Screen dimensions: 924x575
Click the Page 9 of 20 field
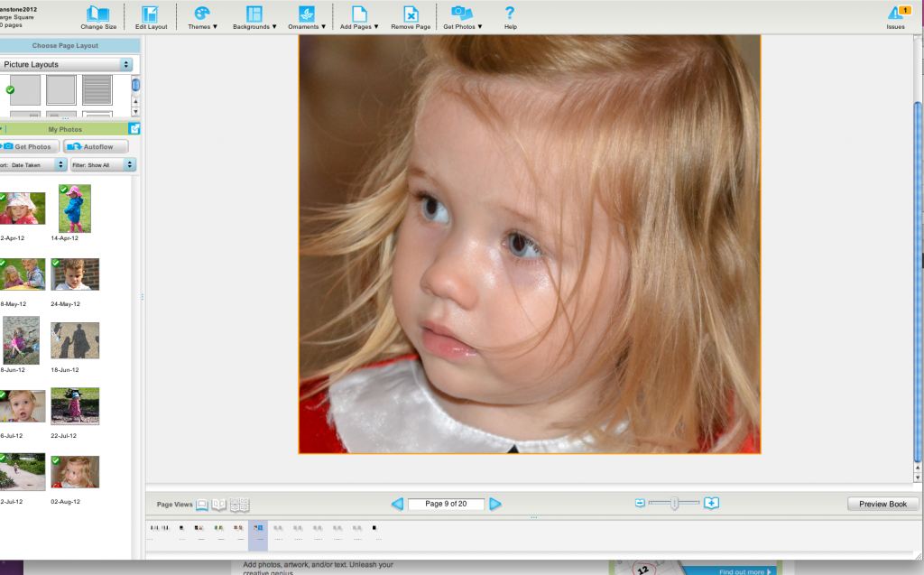pos(446,504)
